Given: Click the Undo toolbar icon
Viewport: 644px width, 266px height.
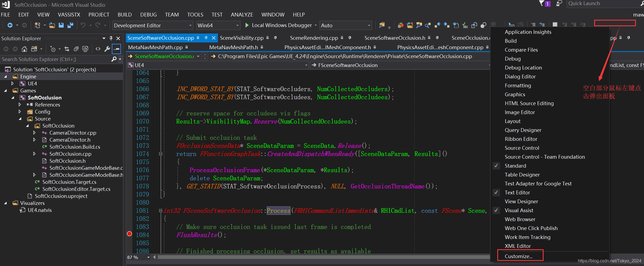Looking at the screenshot, I should tap(83, 25).
